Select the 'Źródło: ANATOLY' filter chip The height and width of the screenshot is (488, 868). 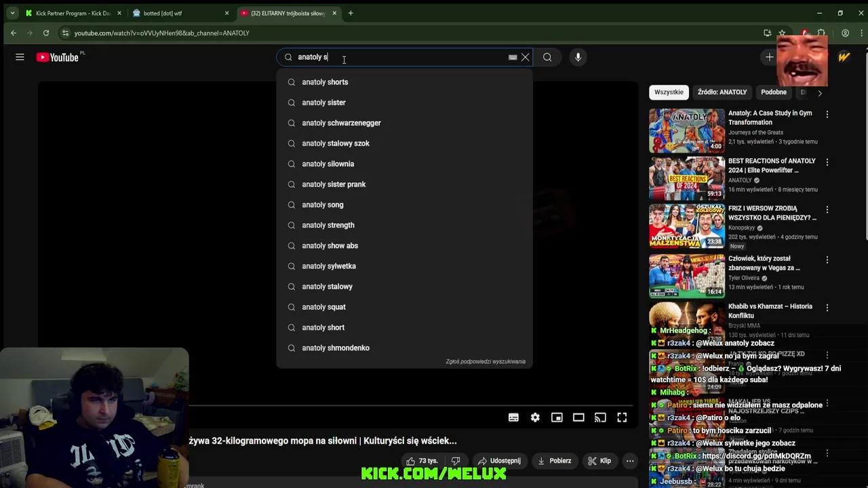(722, 92)
